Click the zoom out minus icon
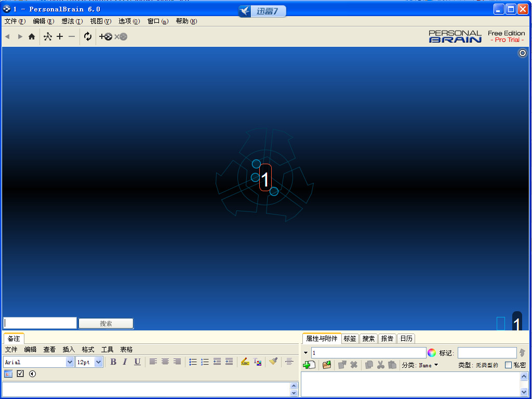Screen dimensions: 532x399 [71, 36]
